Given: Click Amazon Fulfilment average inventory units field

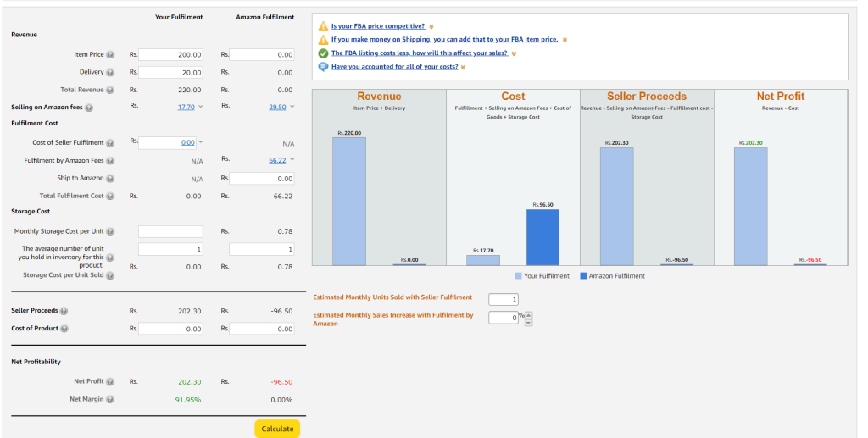Looking at the screenshot, I should click(x=262, y=249).
